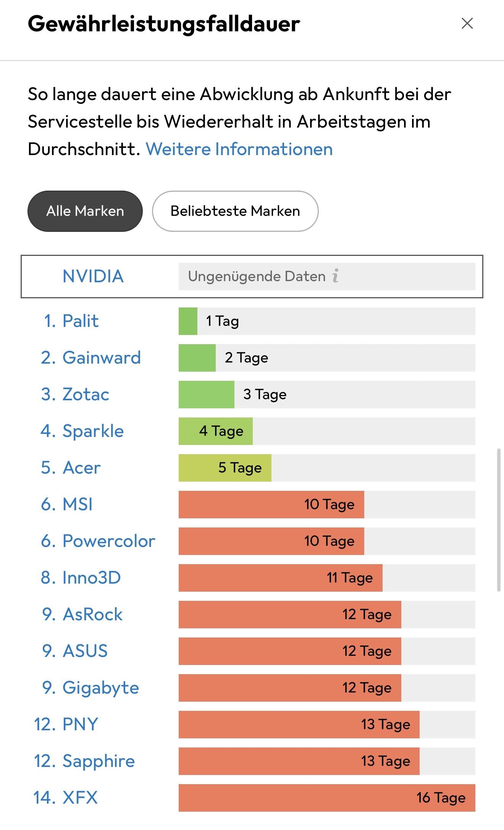This screenshot has height=830, width=504.
Task: Select the Alle Marken filter
Action: point(85,211)
